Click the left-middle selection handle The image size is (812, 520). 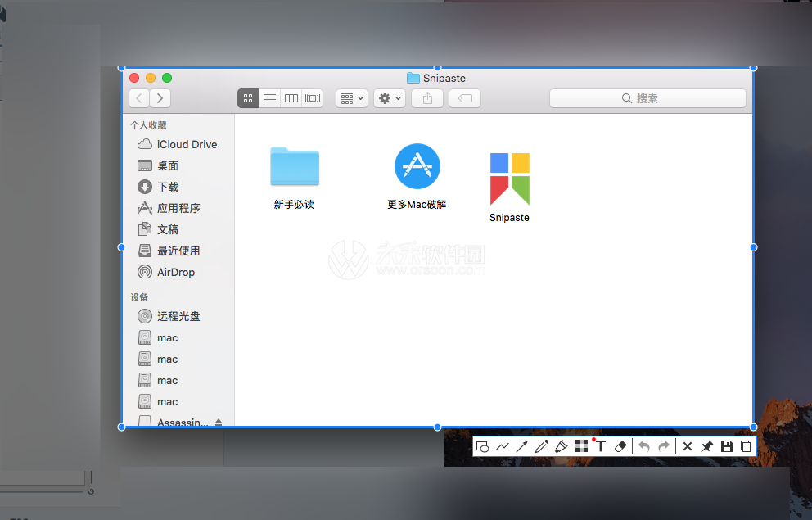[x=122, y=247]
